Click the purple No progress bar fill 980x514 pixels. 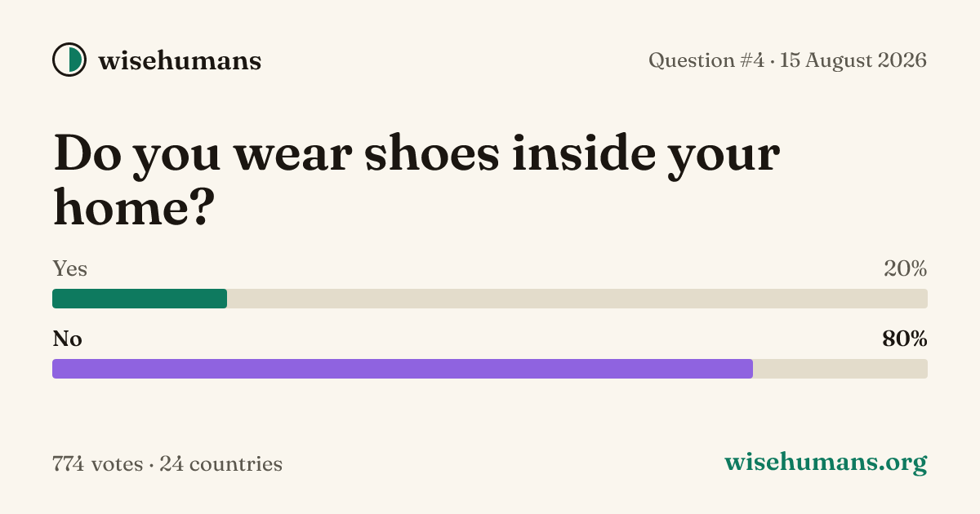(x=403, y=369)
